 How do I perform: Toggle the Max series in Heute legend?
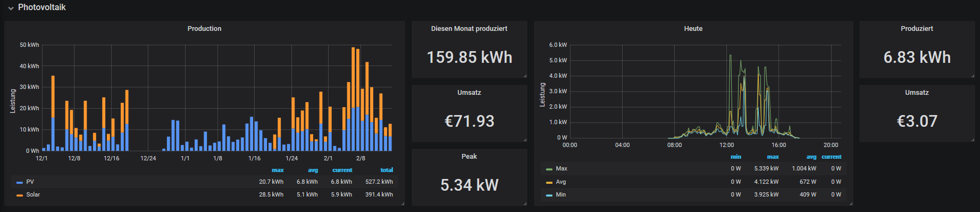coord(562,168)
